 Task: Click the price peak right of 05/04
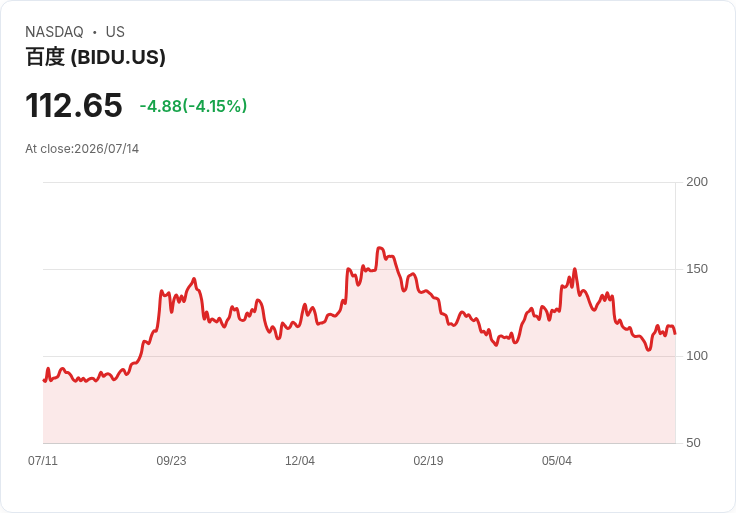575,269
